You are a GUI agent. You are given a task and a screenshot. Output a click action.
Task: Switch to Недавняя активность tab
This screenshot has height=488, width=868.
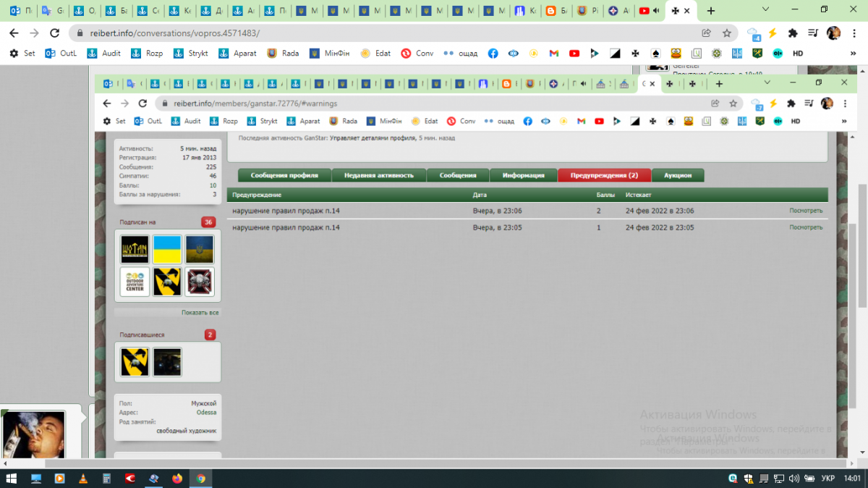(378, 175)
